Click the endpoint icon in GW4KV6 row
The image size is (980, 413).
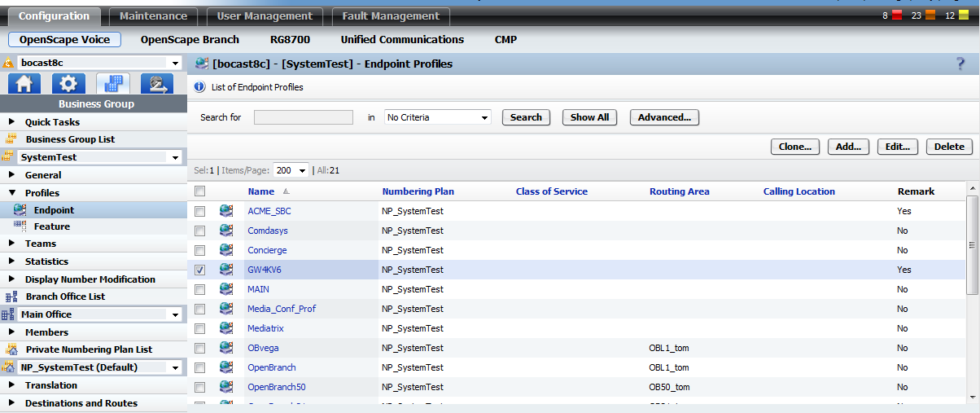[225, 270]
